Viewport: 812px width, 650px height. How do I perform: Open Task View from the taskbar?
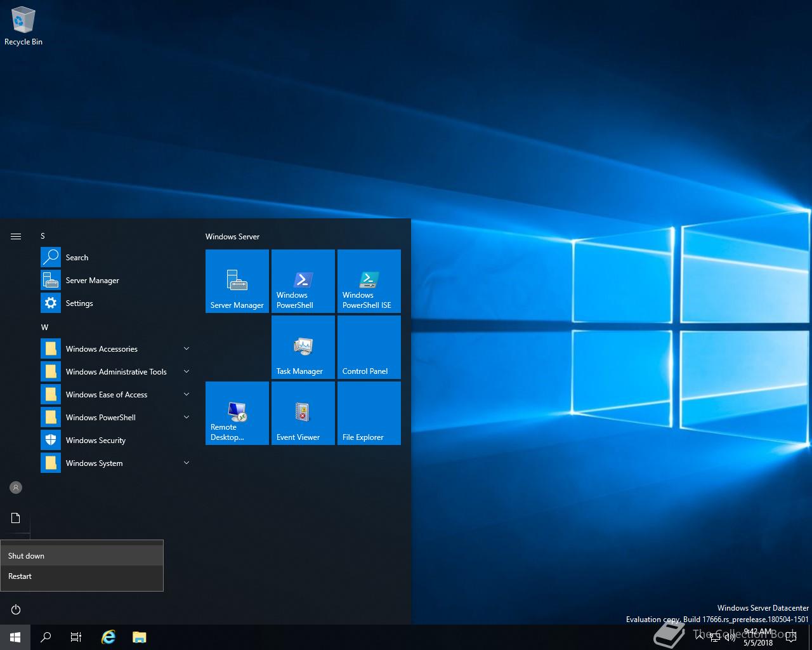76,637
